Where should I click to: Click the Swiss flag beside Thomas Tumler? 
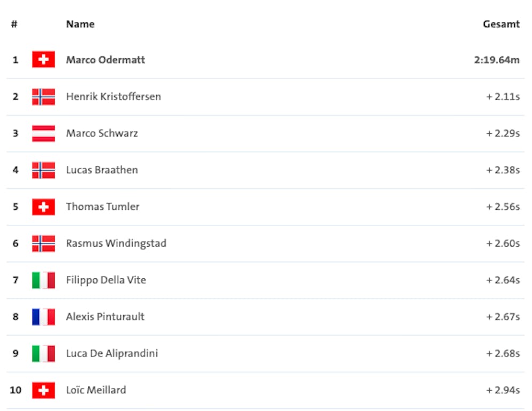(43, 207)
